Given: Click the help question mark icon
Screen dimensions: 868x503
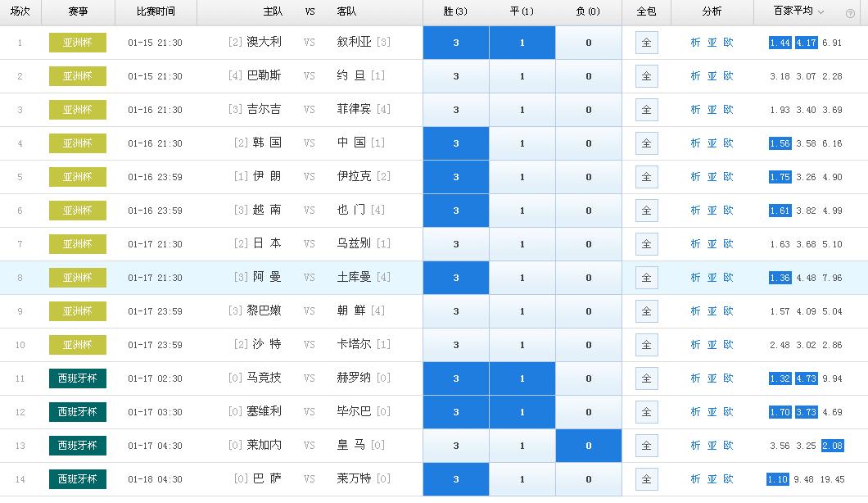Looking at the screenshot, I should (x=850, y=14).
